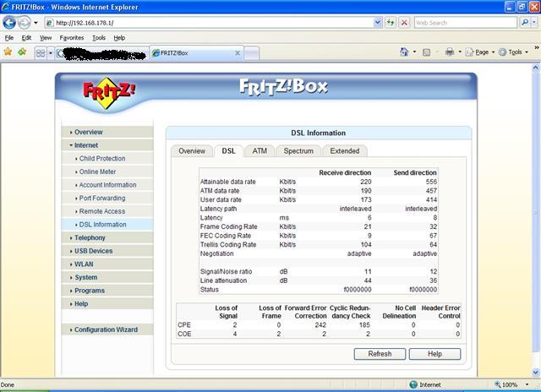Click the browser Forward arrow button
541x392 pixels.
click(25, 23)
